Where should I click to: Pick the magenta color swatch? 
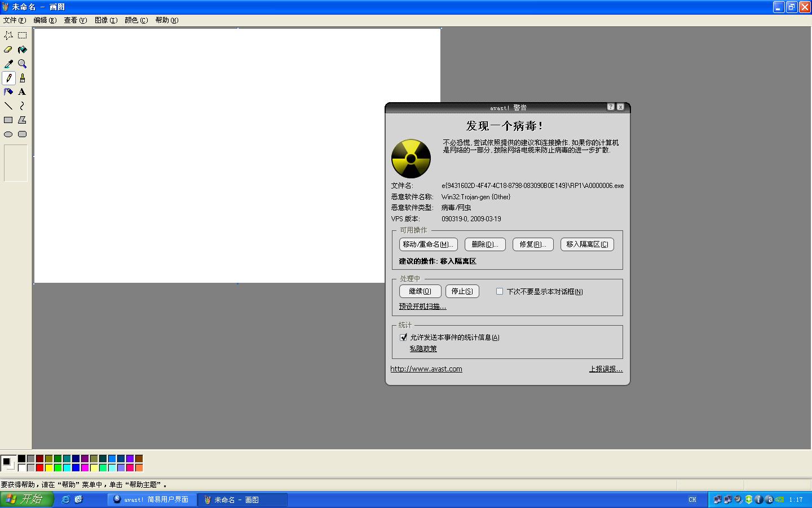click(x=85, y=467)
